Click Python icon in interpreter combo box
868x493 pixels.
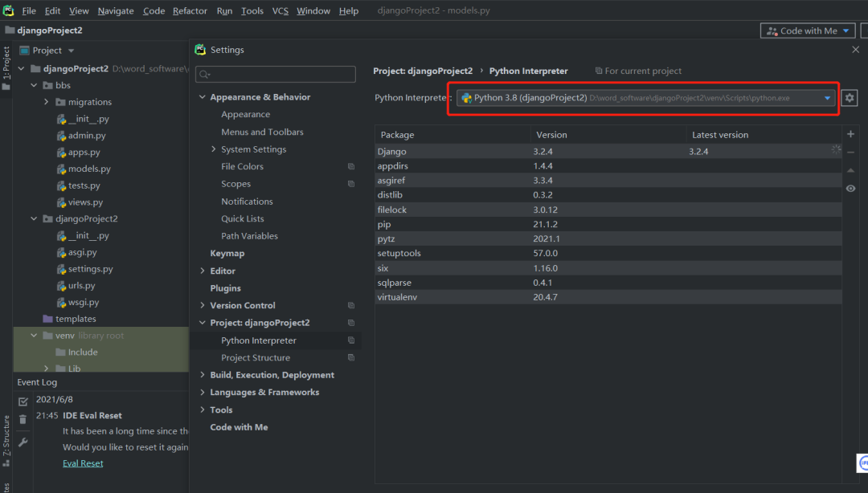(x=467, y=98)
